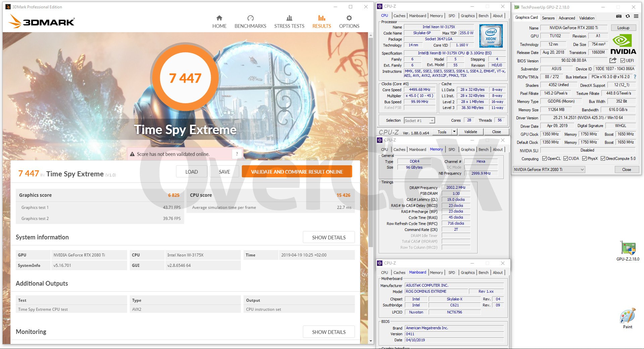The height and width of the screenshot is (349, 644).
Task: Click scrollbar up arrow in 3DMark
Action: click(x=371, y=35)
